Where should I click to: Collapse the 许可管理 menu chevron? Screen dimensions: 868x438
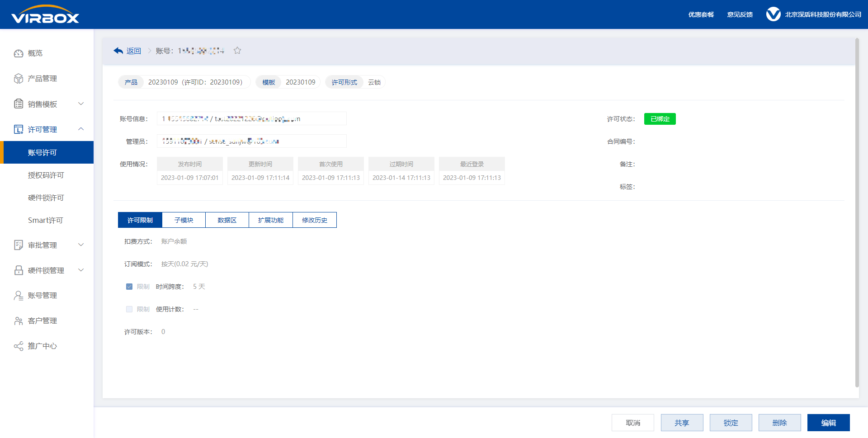[x=81, y=129]
